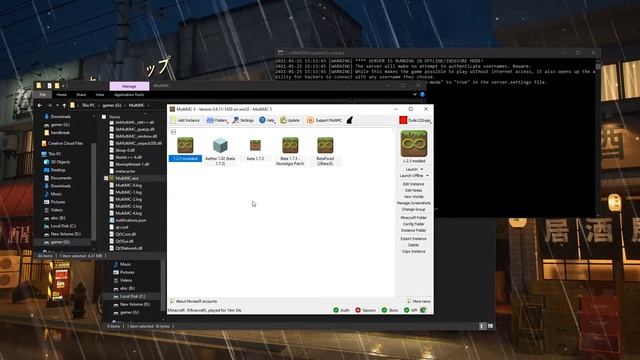Toggle the checkbox beside MultiMC.exe

[x=106, y=178]
